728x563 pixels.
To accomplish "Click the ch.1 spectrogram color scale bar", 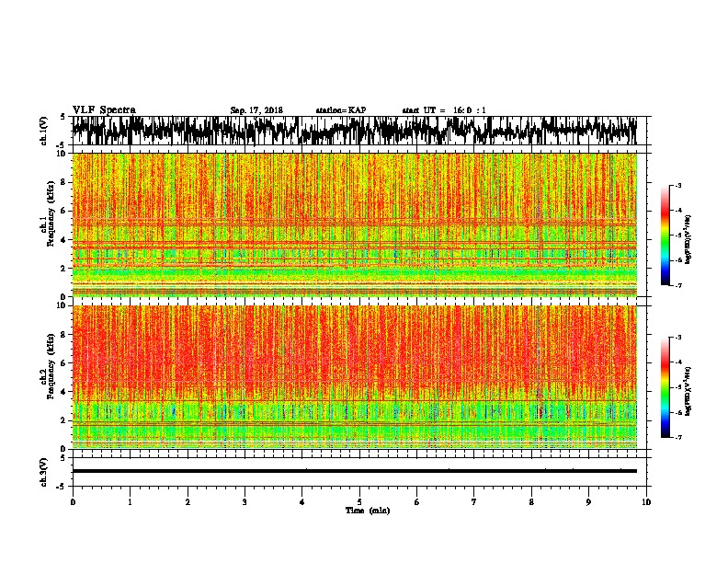I will click(x=665, y=236).
